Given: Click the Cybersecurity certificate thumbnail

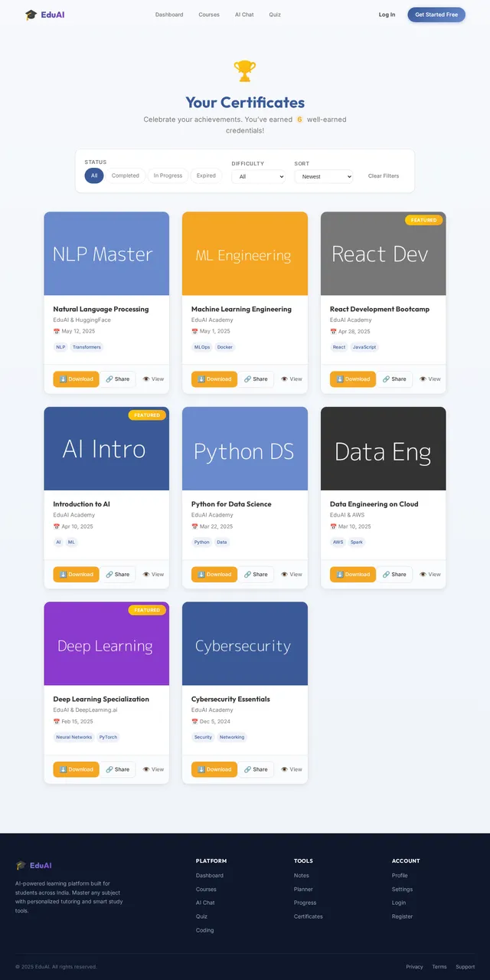Looking at the screenshot, I should tap(245, 644).
